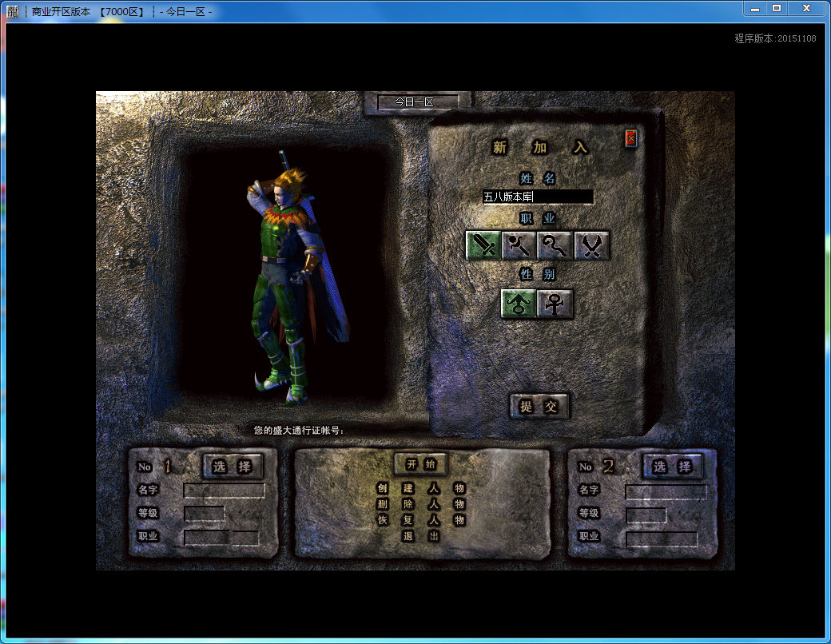Click the 姓名 name input field
The width and height of the screenshot is (831, 644).
coord(538,197)
